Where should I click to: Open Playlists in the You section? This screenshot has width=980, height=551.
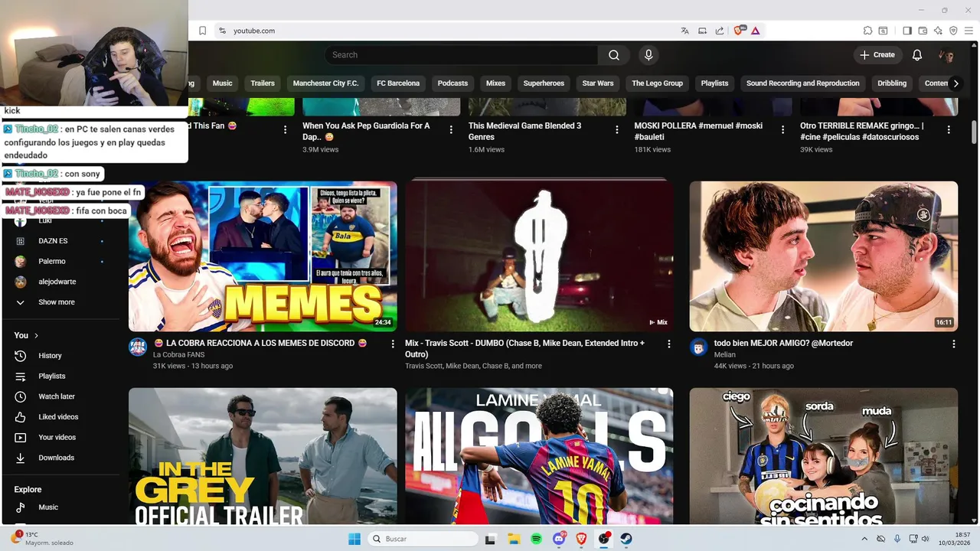[x=60, y=377]
